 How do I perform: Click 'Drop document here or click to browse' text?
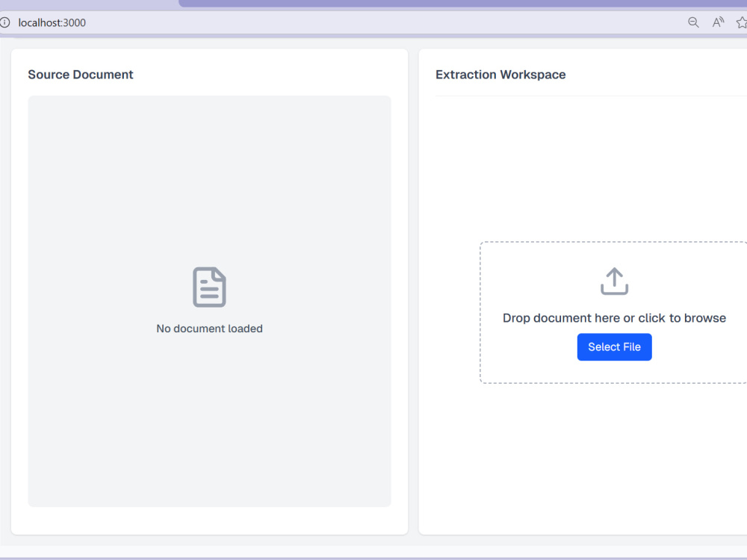coord(614,318)
